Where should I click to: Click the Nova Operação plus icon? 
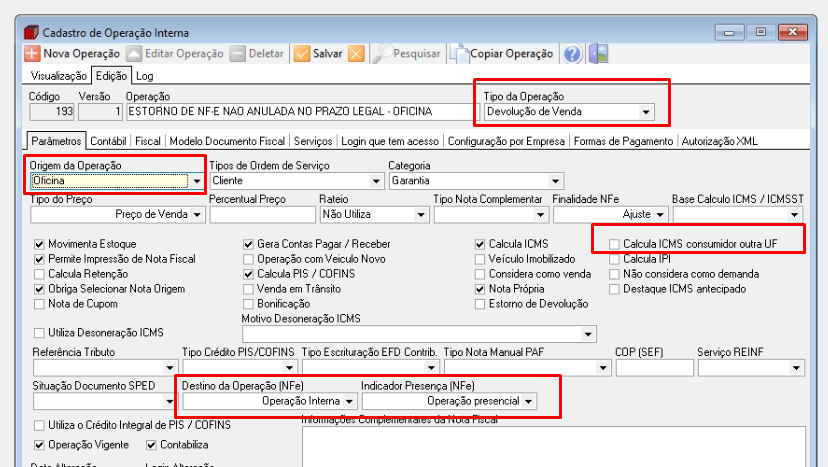pyautogui.click(x=32, y=53)
